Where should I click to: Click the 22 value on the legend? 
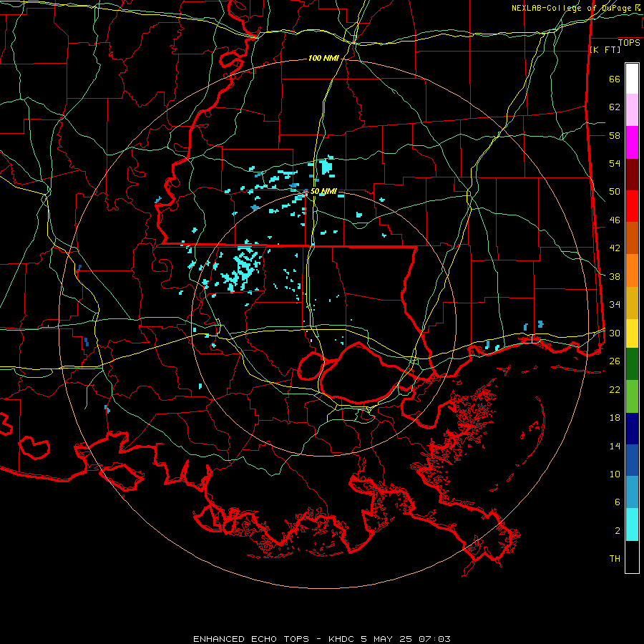pyautogui.click(x=615, y=389)
